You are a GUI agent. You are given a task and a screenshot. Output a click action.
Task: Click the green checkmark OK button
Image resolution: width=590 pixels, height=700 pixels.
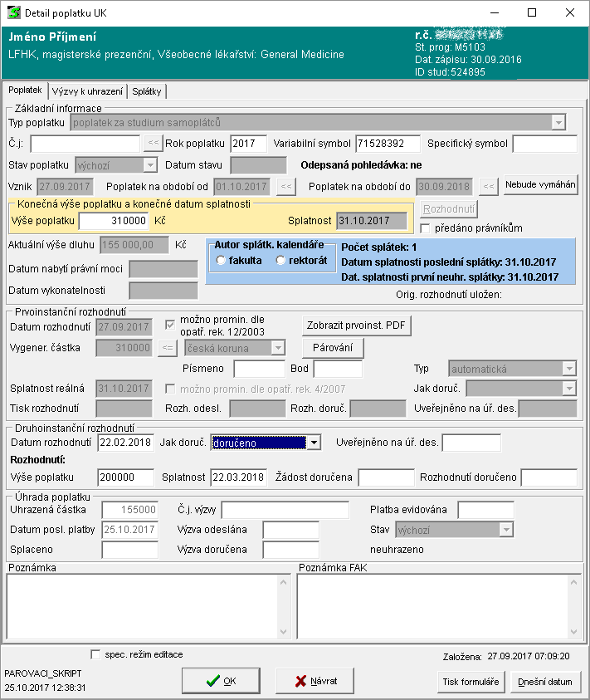click(x=222, y=681)
